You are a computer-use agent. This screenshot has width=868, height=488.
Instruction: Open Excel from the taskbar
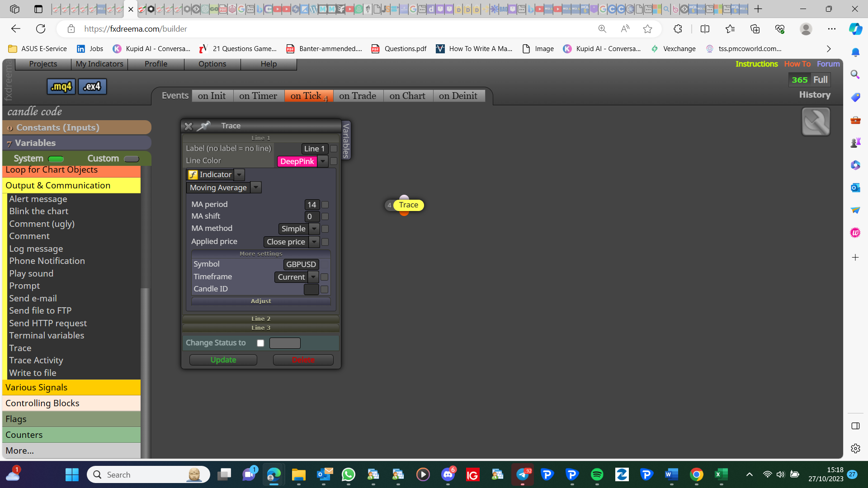pyautogui.click(x=721, y=474)
